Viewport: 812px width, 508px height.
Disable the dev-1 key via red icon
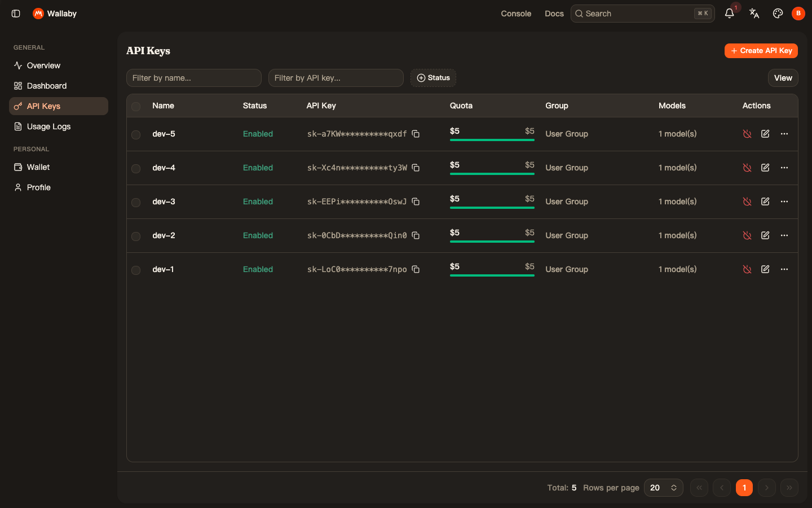coord(747,269)
